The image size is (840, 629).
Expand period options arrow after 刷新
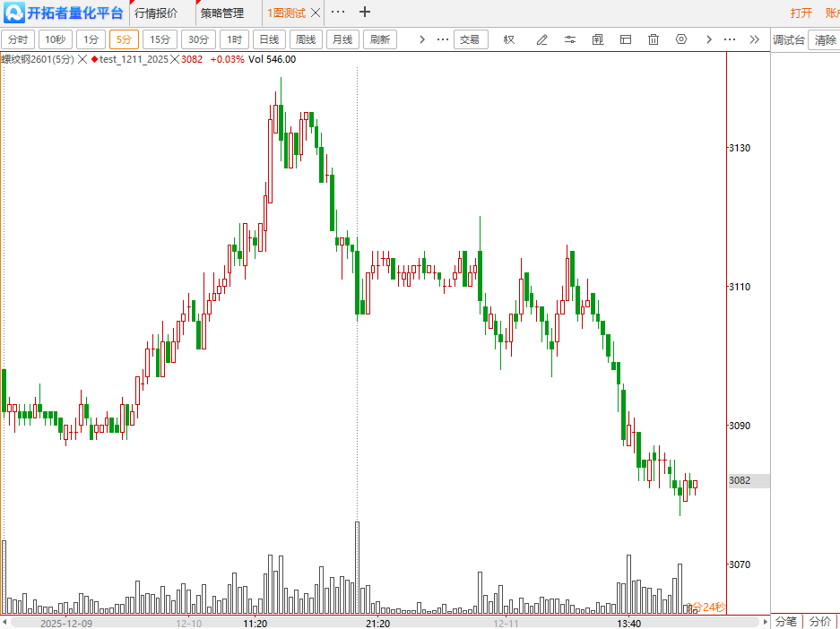(422, 39)
